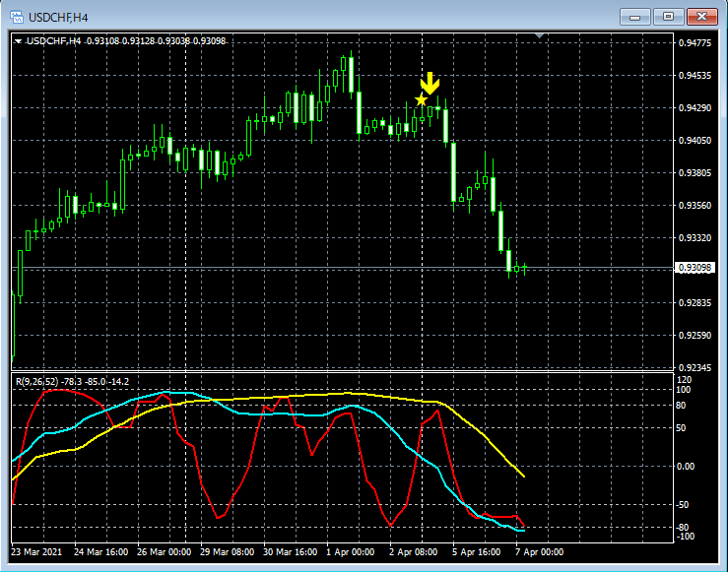The height and width of the screenshot is (572, 728).
Task: Click the 0.93805 price scale label
Action: click(x=695, y=173)
